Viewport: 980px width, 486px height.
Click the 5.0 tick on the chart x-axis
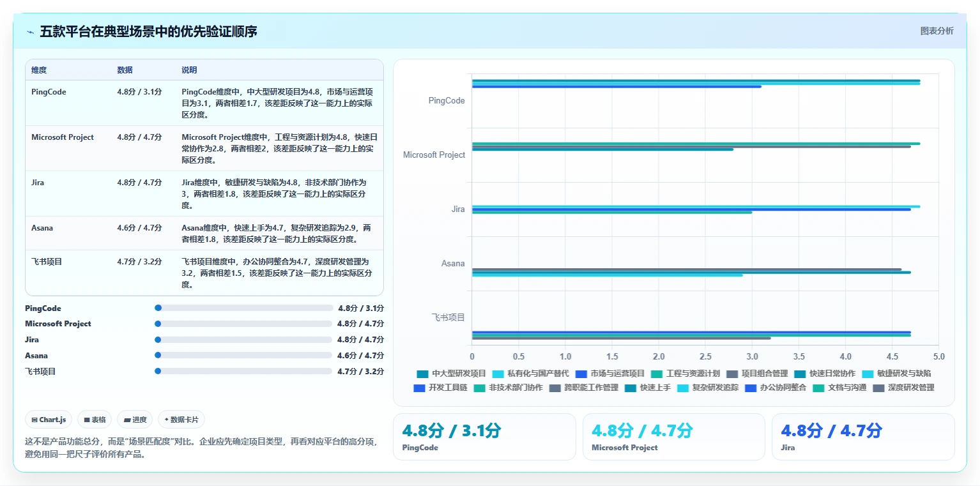tap(938, 356)
